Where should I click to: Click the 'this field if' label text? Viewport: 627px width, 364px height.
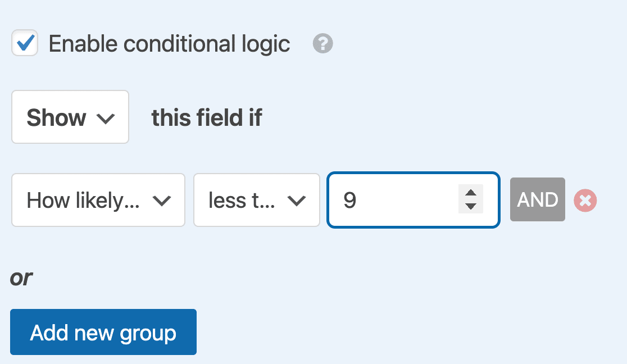206,118
